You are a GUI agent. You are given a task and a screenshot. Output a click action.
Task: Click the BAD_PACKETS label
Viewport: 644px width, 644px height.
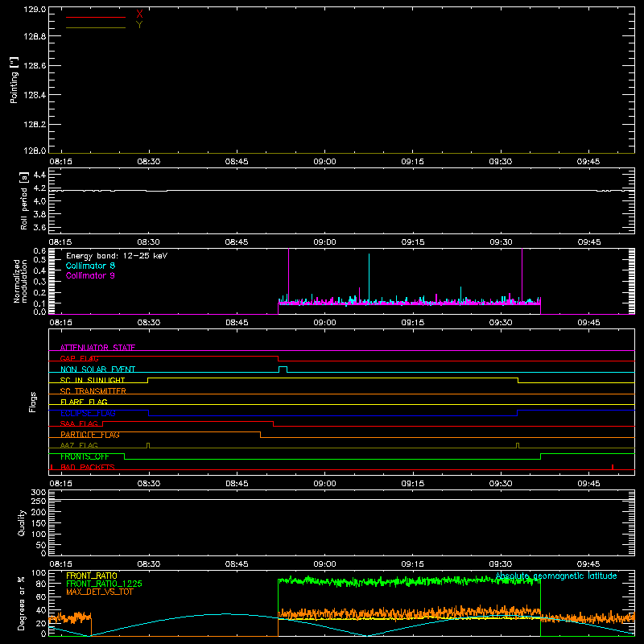[x=88, y=467]
